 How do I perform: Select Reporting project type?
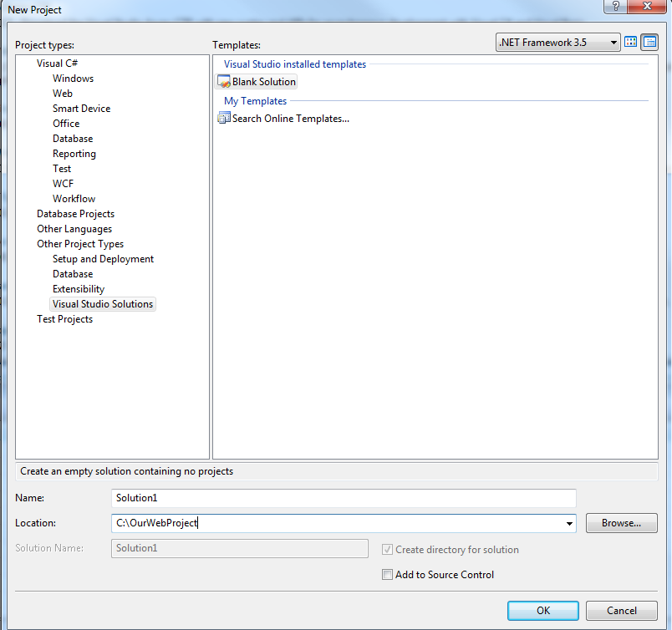(74, 154)
